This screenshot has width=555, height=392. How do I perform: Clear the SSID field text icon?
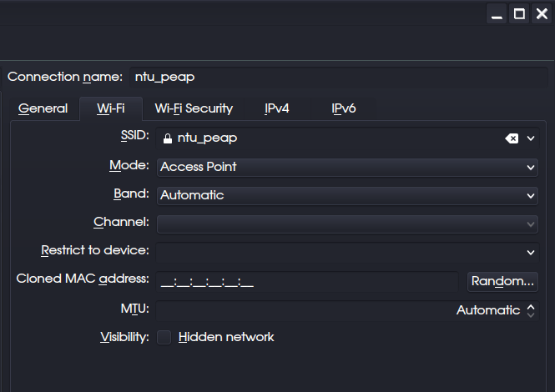pos(512,138)
